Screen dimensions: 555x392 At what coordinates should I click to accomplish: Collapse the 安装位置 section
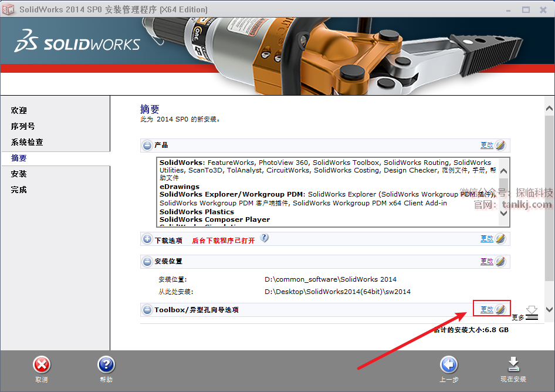pos(147,262)
